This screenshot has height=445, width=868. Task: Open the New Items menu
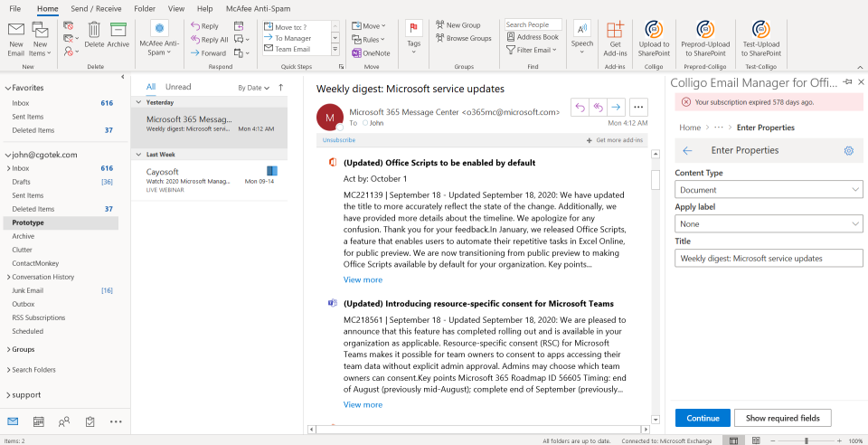[40, 39]
